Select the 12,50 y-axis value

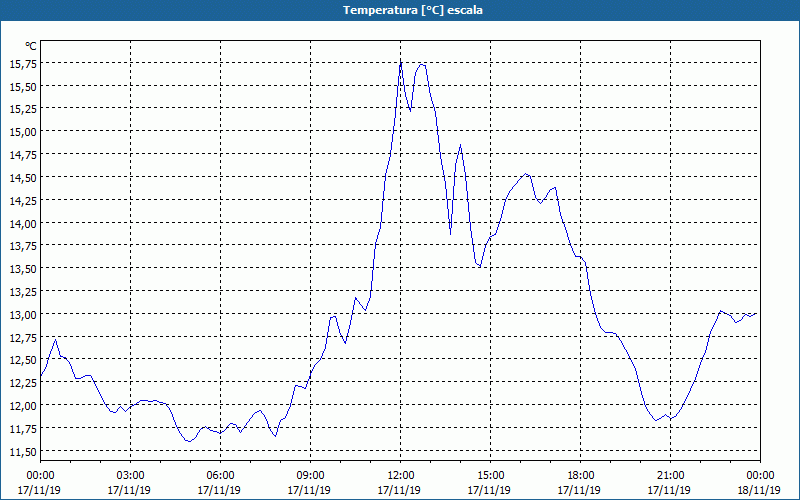[23, 360]
